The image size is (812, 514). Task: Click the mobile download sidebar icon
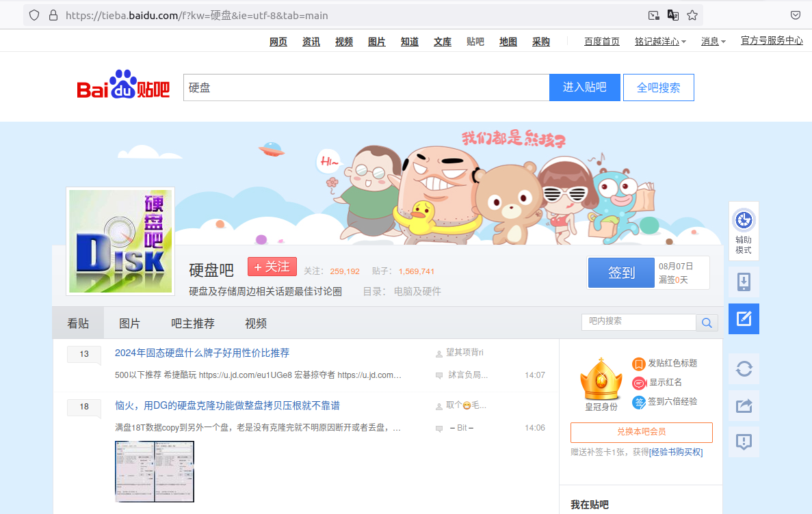point(744,282)
